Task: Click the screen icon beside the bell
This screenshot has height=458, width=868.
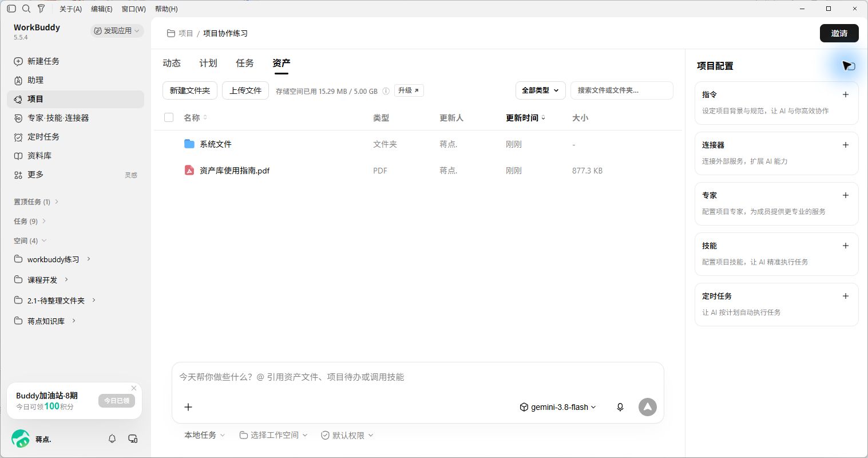Action: [133, 439]
